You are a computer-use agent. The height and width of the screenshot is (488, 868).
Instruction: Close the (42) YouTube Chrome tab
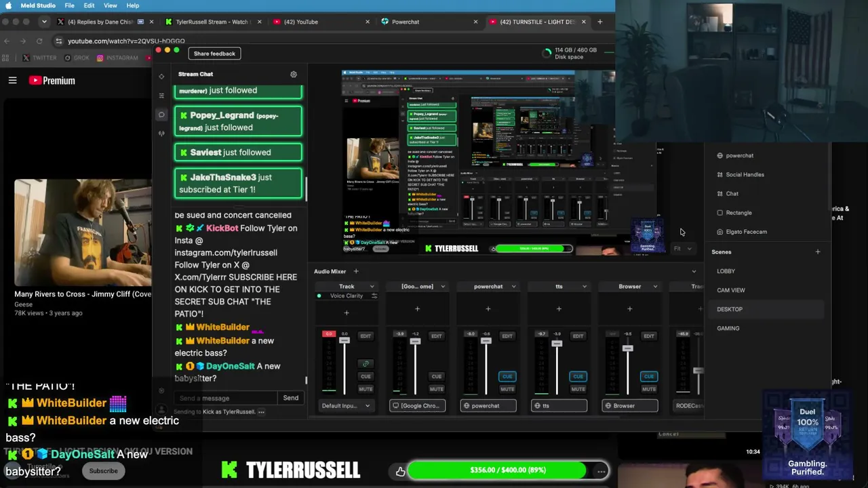point(368,22)
